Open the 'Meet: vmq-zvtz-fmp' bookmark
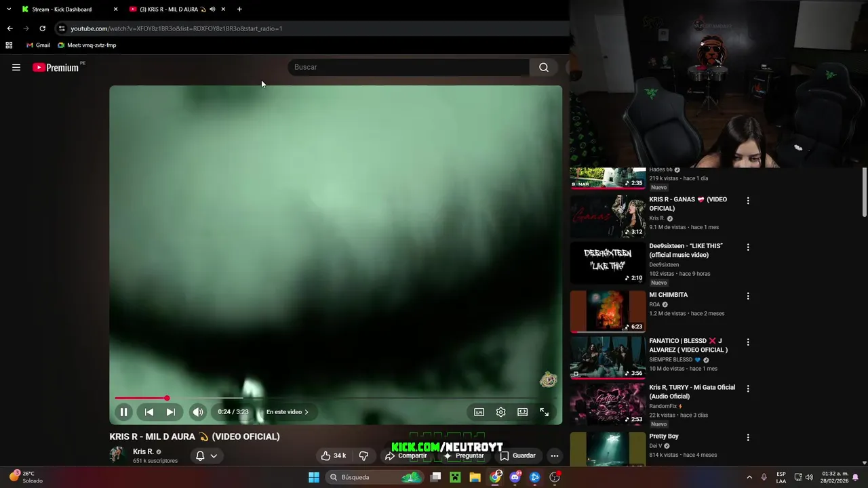The image size is (868, 488). pos(87,45)
